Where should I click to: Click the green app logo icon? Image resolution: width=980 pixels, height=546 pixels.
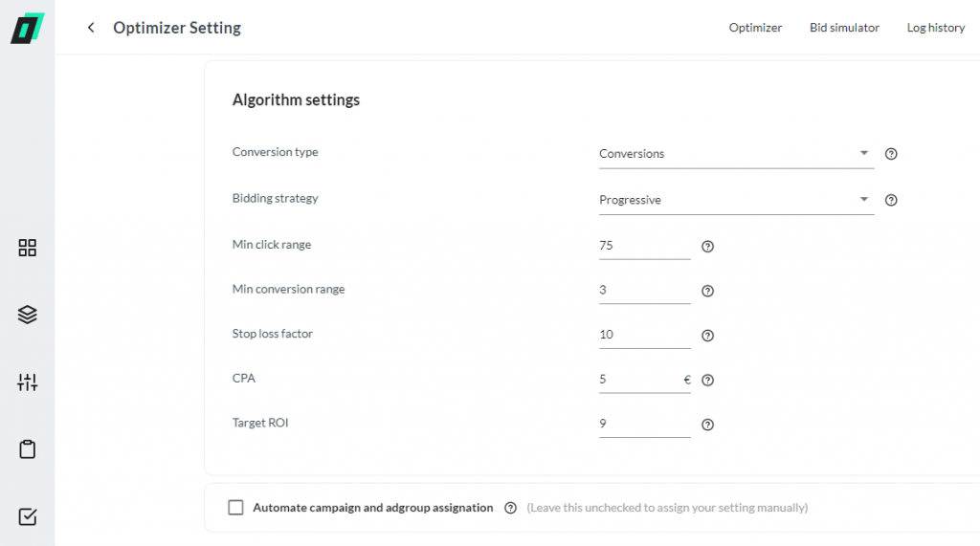28,28
